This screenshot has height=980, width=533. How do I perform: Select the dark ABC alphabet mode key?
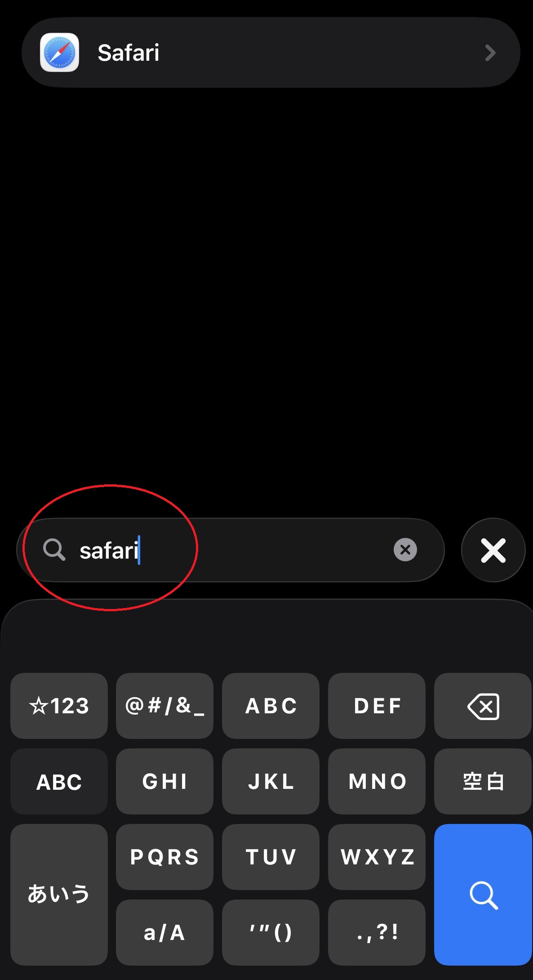tap(59, 782)
